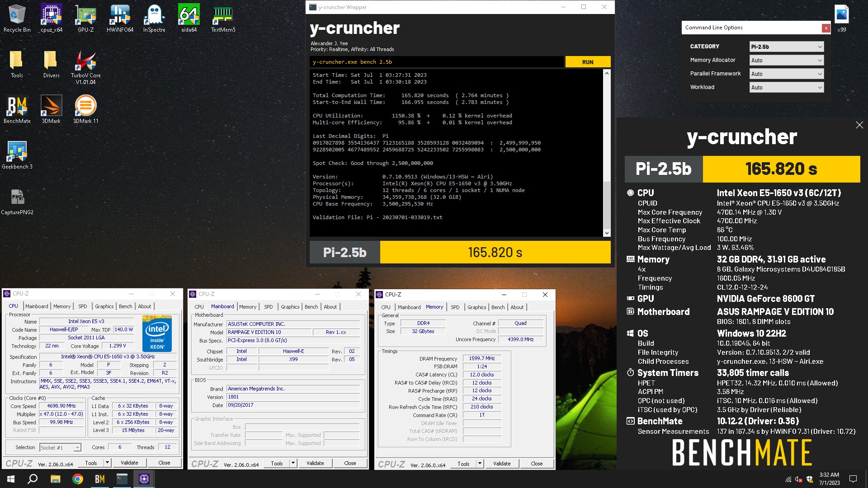Open the Socket #1 selection dropdown
The height and width of the screenshot is (488, 868).
(60, 447)
